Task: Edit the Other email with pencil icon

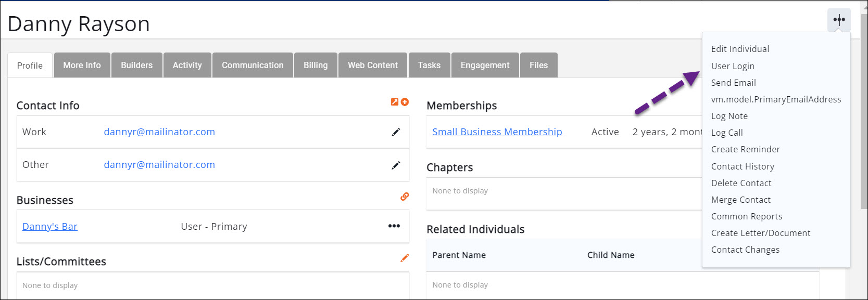Action: click(x=396, y=165)
